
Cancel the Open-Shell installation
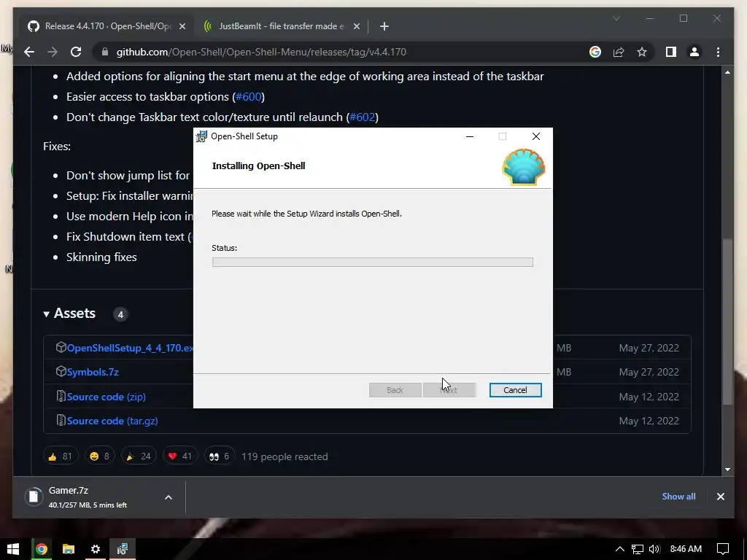pyautogui.click(x=516, y=390)
